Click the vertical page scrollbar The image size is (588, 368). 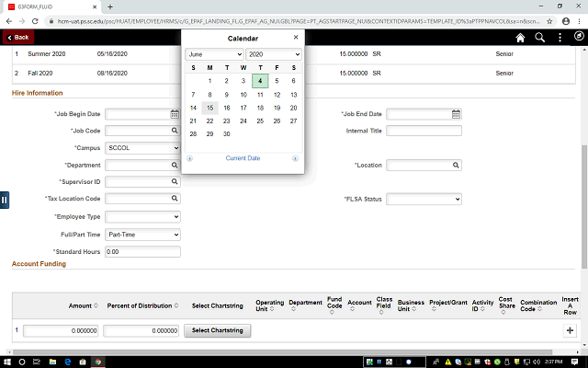tap(584, 206)
